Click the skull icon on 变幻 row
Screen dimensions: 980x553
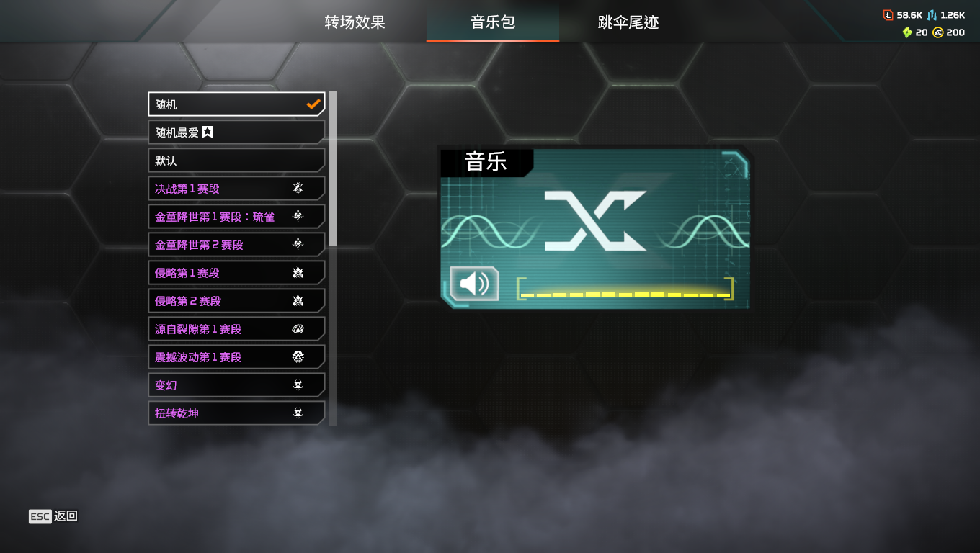click(x=298, y=385)
